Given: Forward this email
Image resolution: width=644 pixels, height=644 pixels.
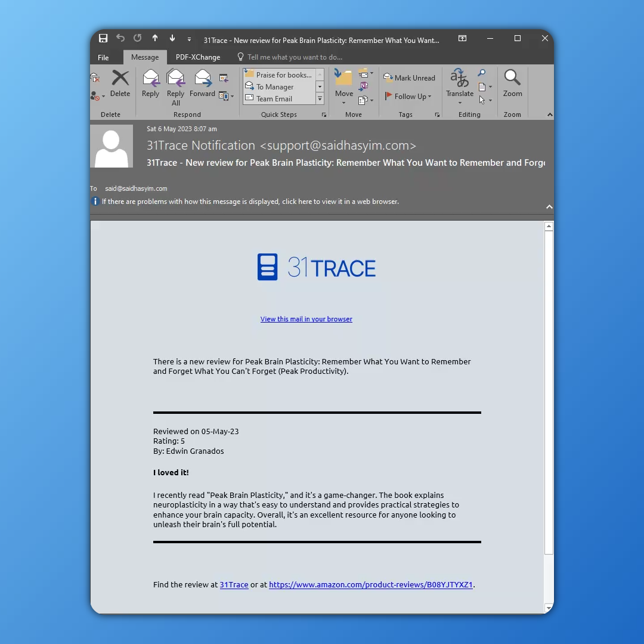Looking at the screenshot, I should [x=203, y=83].
